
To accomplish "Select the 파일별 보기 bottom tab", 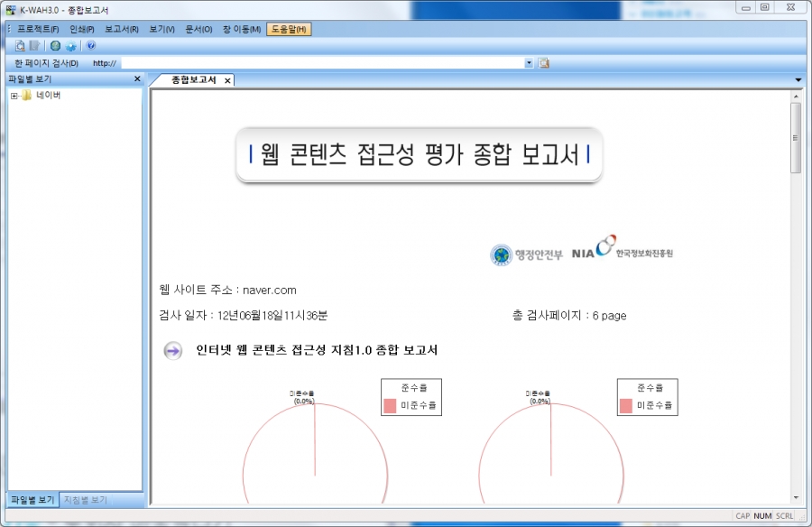I will [x=32, y=500].
